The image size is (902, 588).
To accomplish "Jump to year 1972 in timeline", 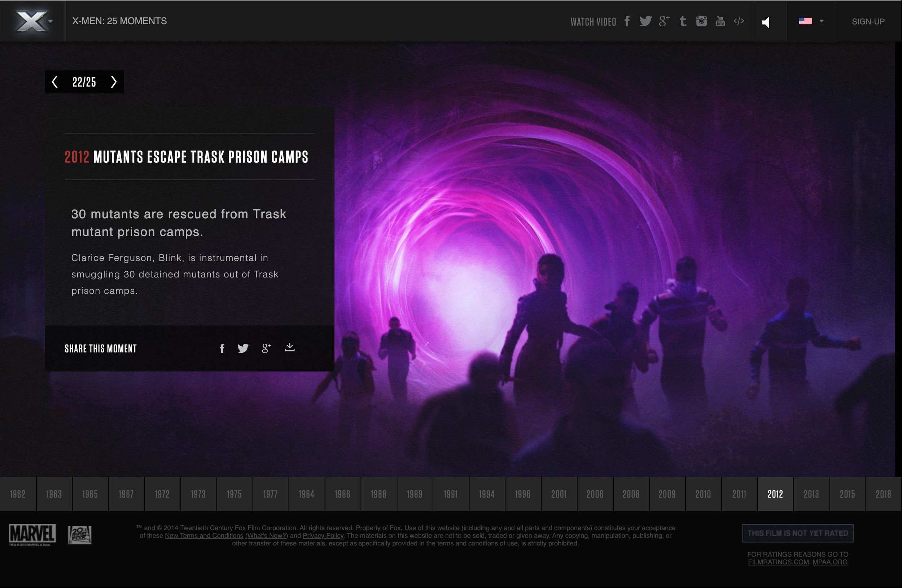I will [162, 494].
